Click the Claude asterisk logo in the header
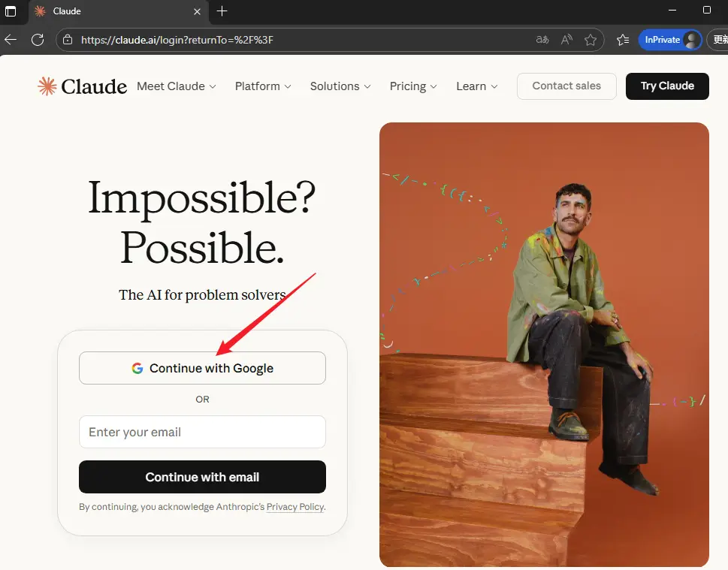The width and height of the screenshot is (728, 570). (x=47, y=86)
